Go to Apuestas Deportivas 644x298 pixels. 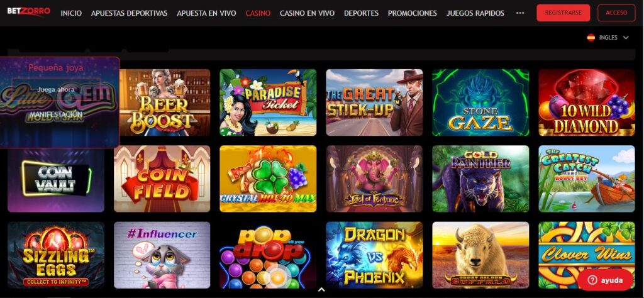[x=130, y=13]
